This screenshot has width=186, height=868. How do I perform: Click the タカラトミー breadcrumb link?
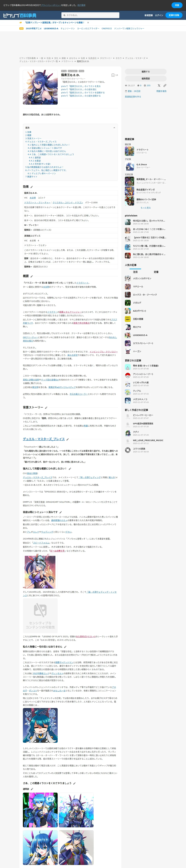[x=106, y=58]
